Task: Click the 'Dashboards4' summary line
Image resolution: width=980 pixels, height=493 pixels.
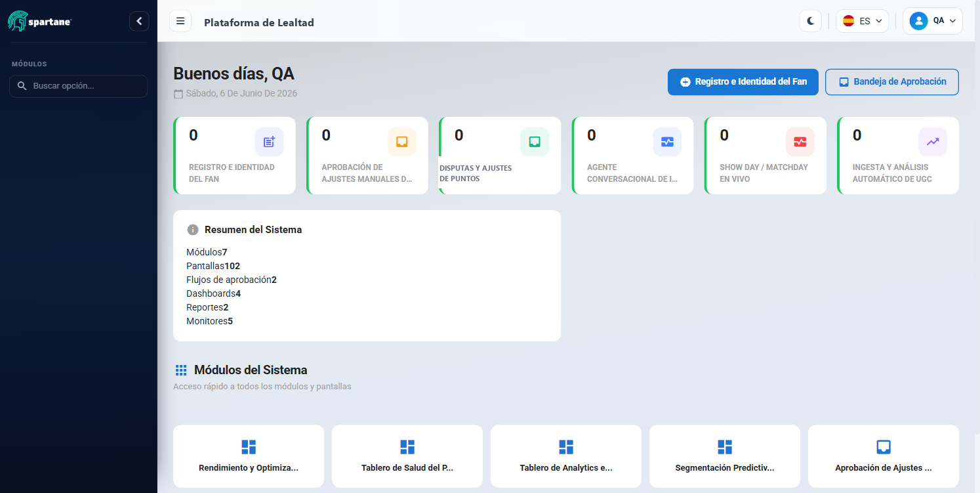Action: pyautogui.click(x=214, y=293)
